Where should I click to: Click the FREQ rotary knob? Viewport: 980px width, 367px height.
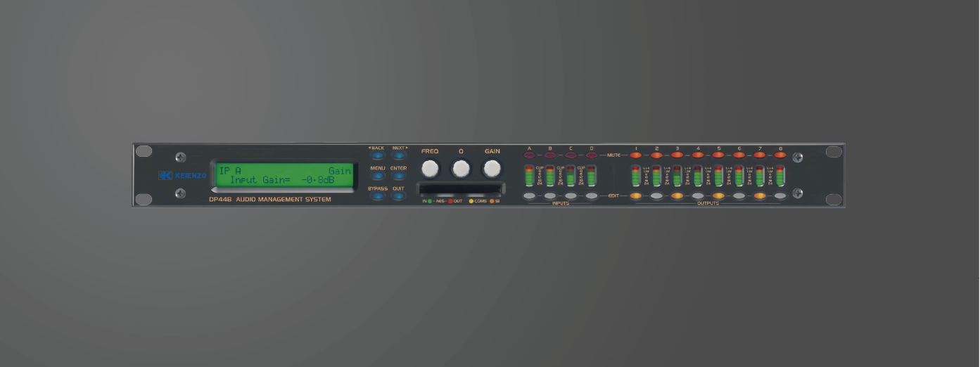pos(429,168)
